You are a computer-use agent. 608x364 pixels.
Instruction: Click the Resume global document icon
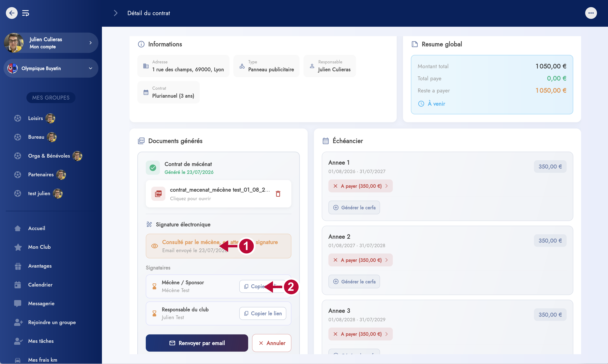[x=415, y=44]
